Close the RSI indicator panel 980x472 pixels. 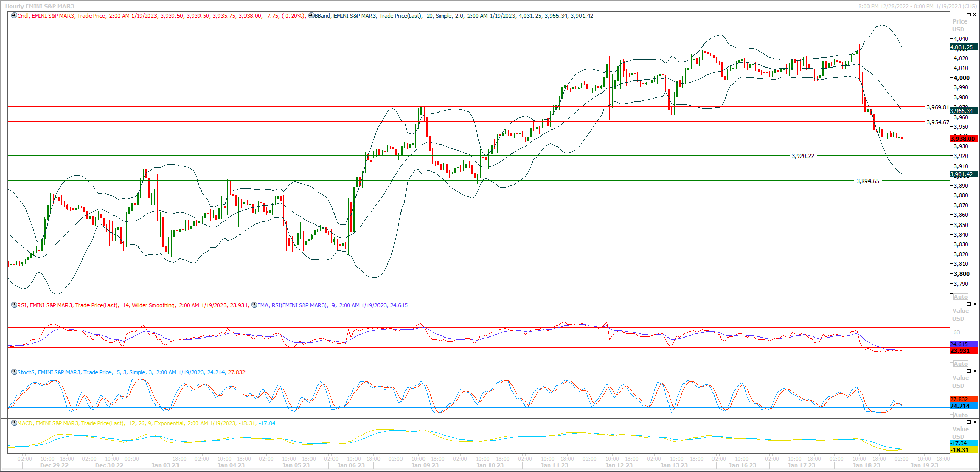pyautogui.click(x=975, y=304)
